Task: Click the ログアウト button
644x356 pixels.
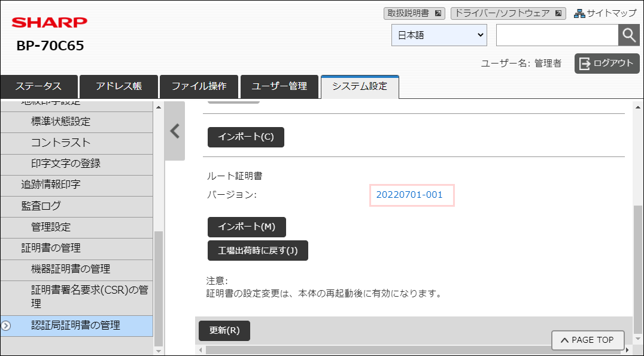Action: (x=607, y=64)
